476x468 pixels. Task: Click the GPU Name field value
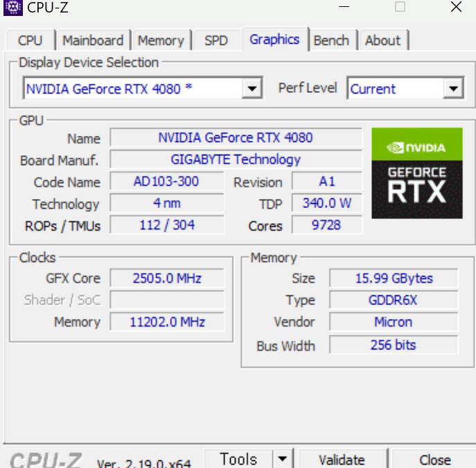(236, 137)
